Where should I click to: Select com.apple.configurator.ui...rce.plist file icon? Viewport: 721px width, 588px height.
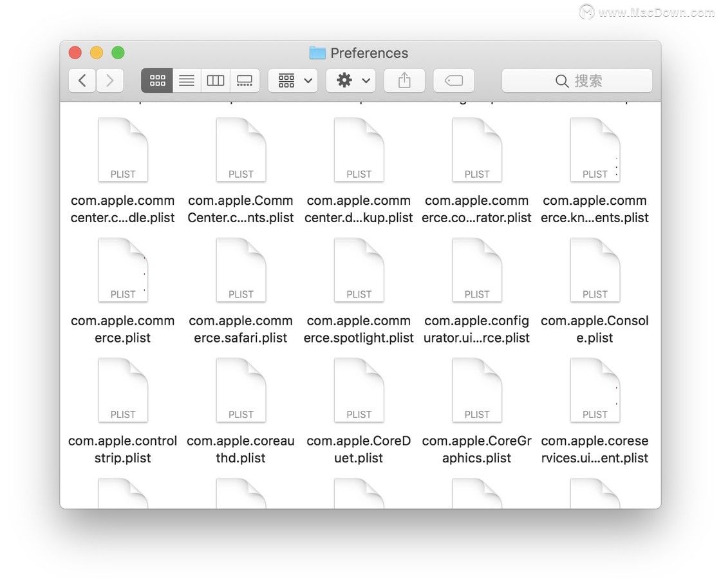tap(477, 270)
